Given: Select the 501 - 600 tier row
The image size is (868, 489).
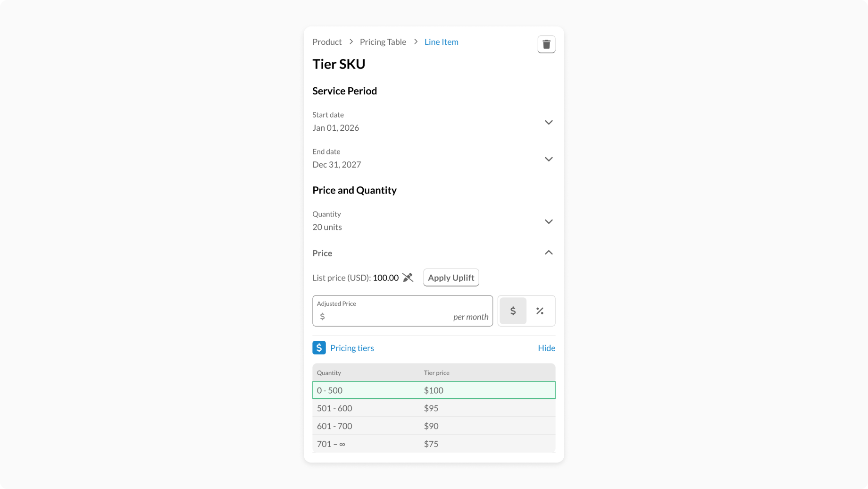Looking at the screenshot, I should [x=434, y=408].
